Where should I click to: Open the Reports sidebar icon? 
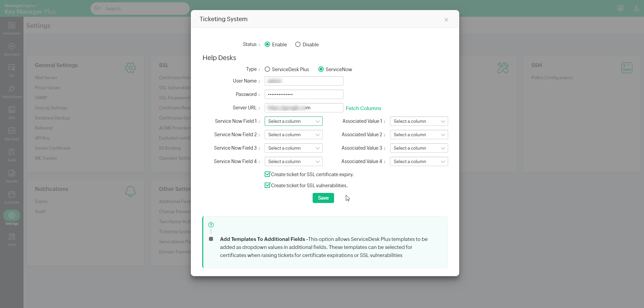tap(12, 173)
